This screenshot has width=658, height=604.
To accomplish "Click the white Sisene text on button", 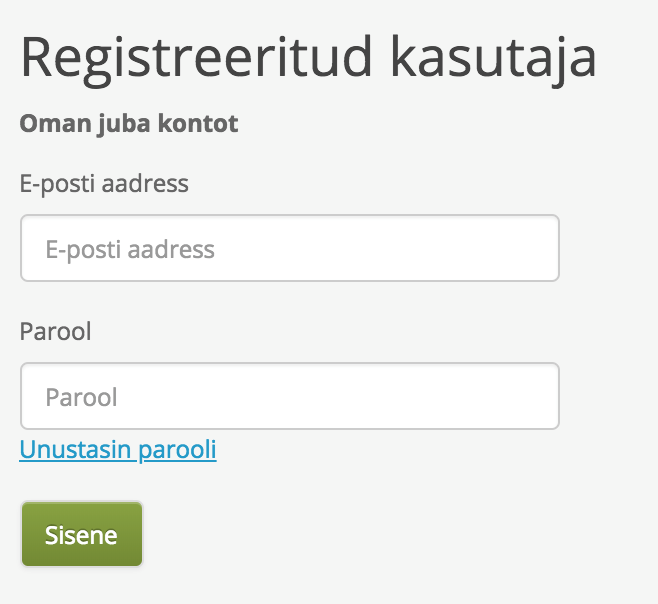I will [x=81, y=535].
